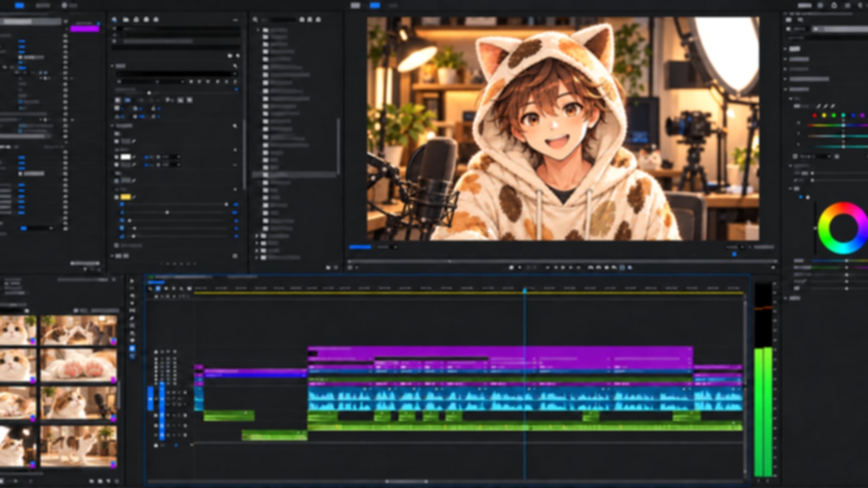Click the white swatch in the effect controls panel

click(126, 157)
